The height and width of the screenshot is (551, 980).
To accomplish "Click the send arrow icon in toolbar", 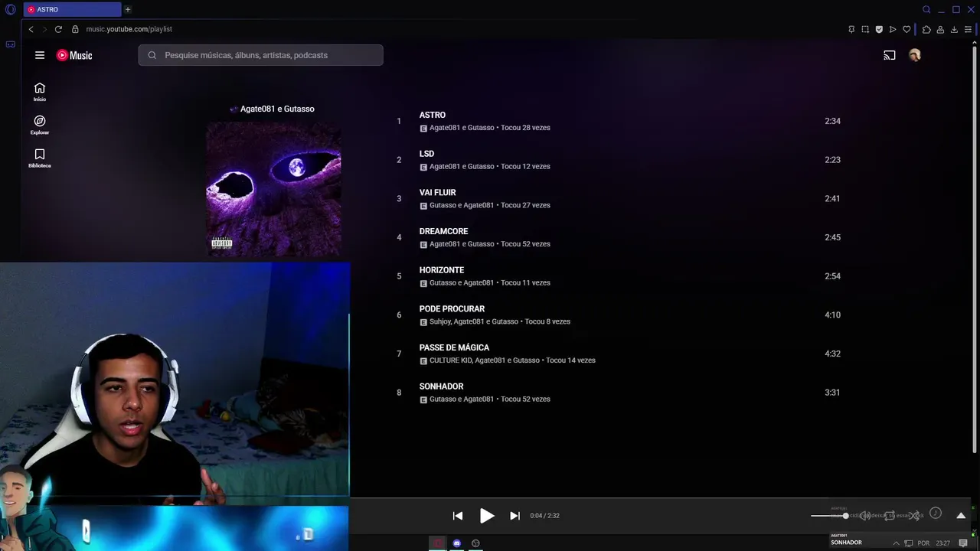I will [893, 29].
